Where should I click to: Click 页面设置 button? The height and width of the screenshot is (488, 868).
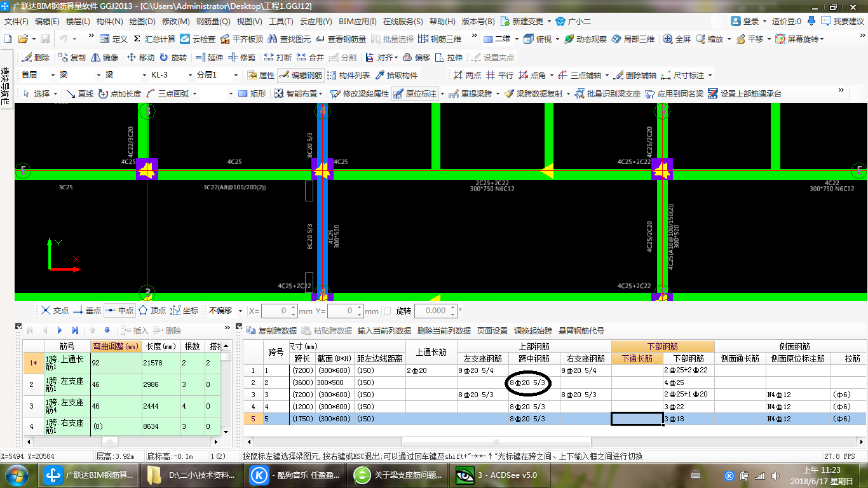[492, 331]
